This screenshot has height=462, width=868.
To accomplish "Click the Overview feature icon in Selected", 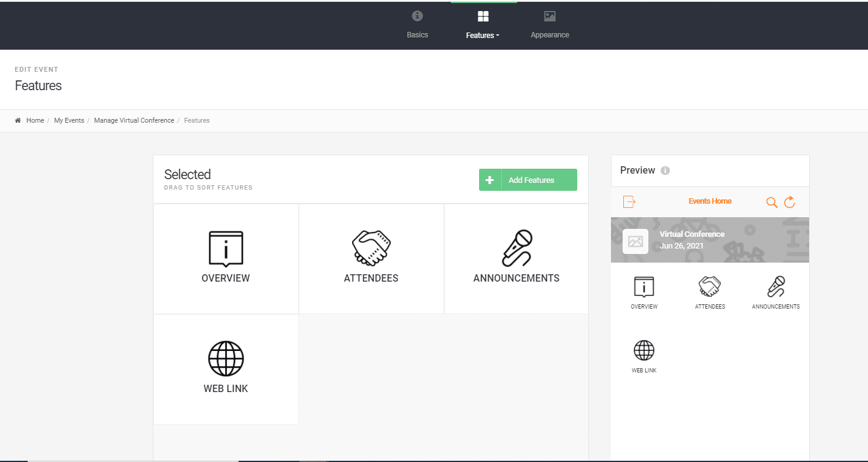I will click(226, 249).
